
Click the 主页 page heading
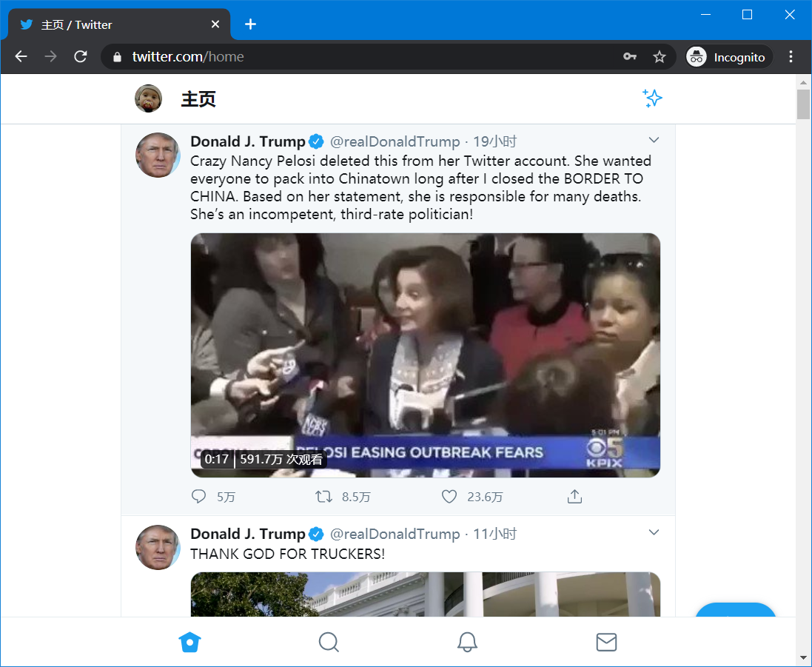coord(198,99)
